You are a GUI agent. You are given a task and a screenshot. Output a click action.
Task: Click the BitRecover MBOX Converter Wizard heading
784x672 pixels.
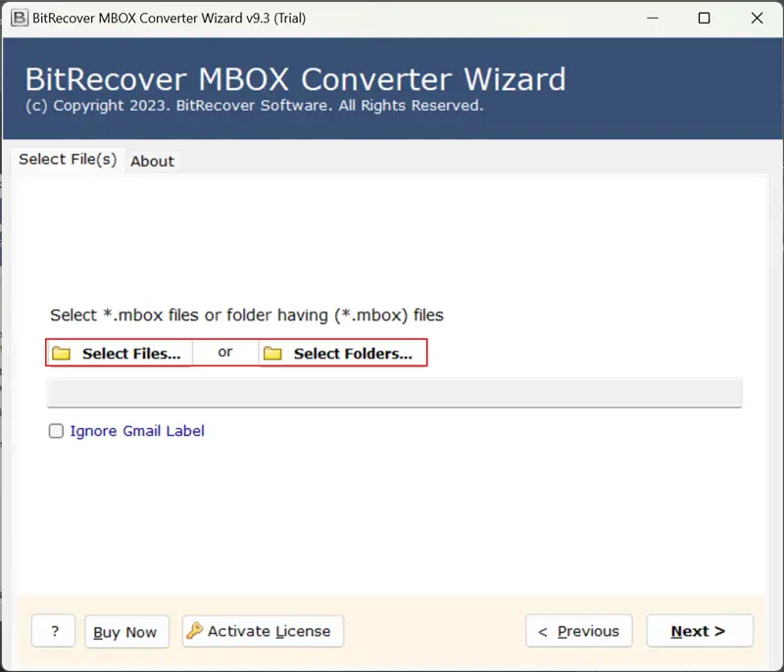(296, 79)
